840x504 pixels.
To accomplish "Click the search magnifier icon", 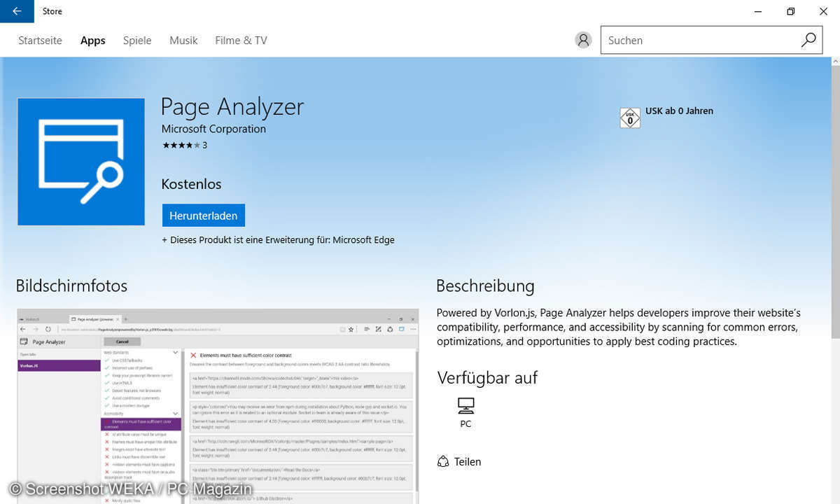I will 808,40.
